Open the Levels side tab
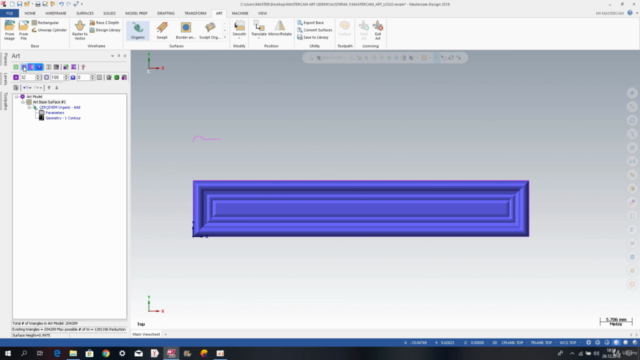This screenshot has width=640, height=360. (5, 79)
